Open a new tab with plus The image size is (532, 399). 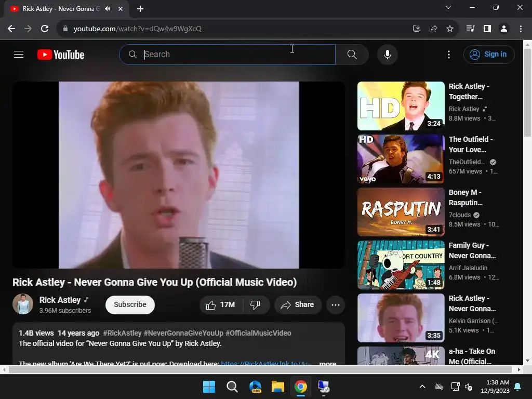click(x=140, y=9)
